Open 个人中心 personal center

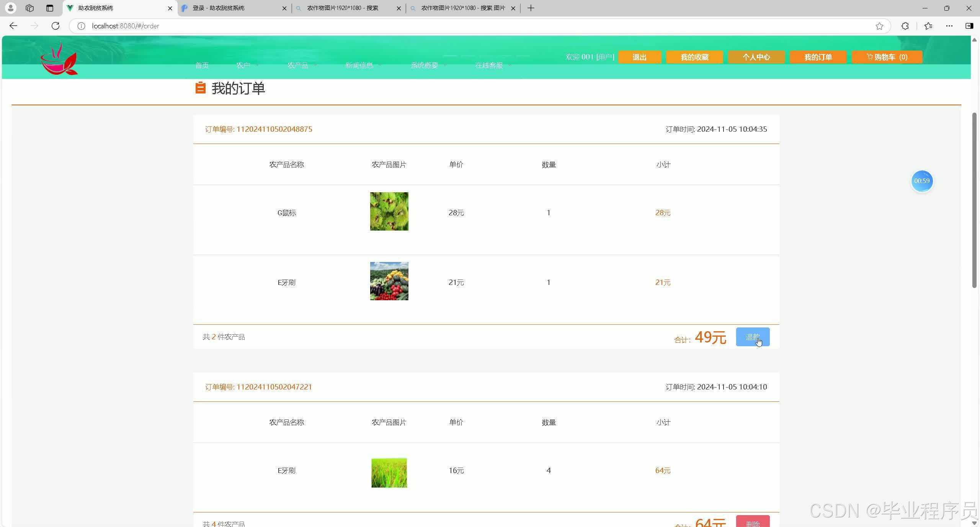pos(756,57)
